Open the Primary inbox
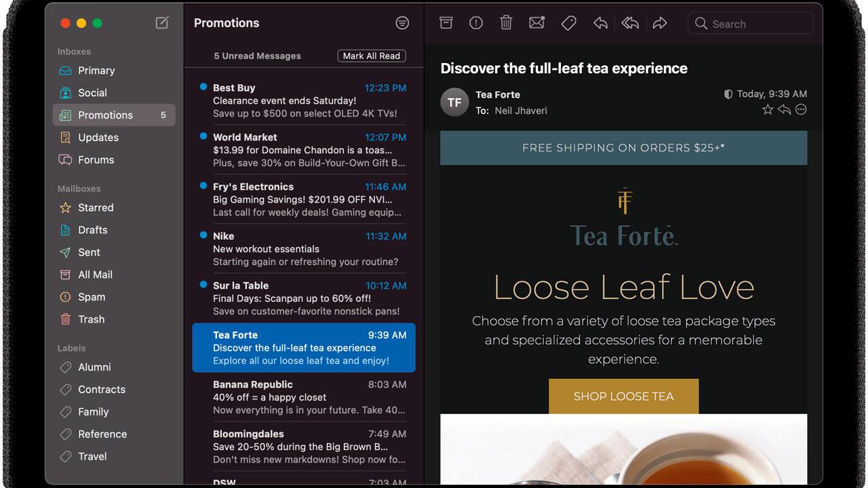Image resolution: width=868 pixels, height=488 pixels. [114, 70]
